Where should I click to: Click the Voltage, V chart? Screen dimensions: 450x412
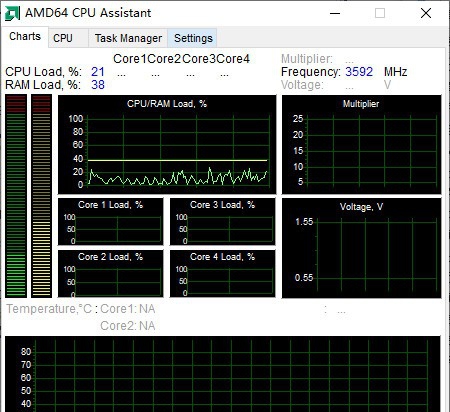click(x=362, y=248)
